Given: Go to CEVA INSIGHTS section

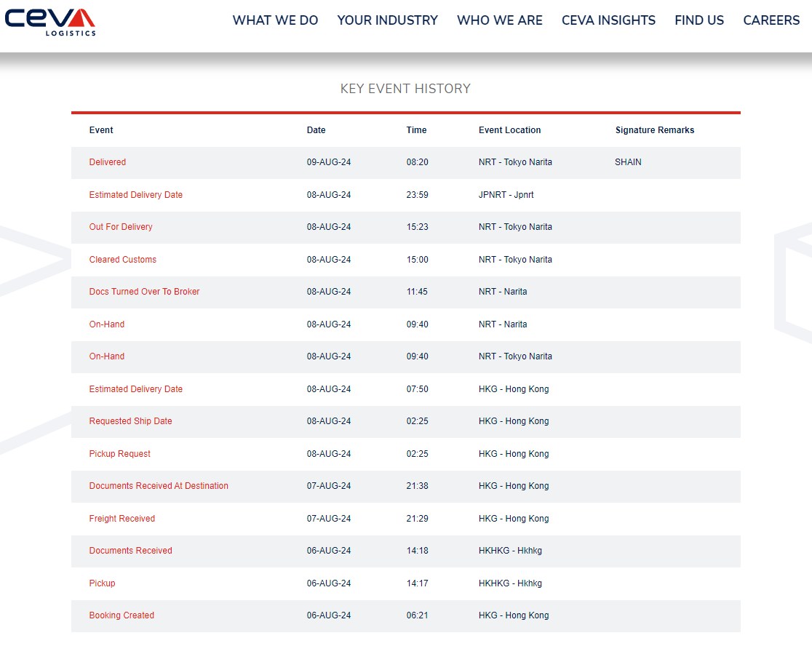Looking at the screenshot, I should [x=608, y=20].
